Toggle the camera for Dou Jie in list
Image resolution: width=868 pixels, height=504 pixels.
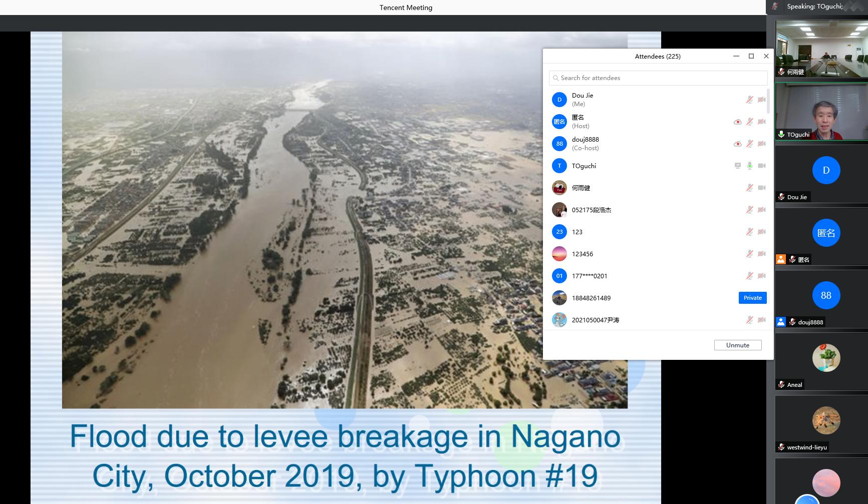(x=761, y=100)
